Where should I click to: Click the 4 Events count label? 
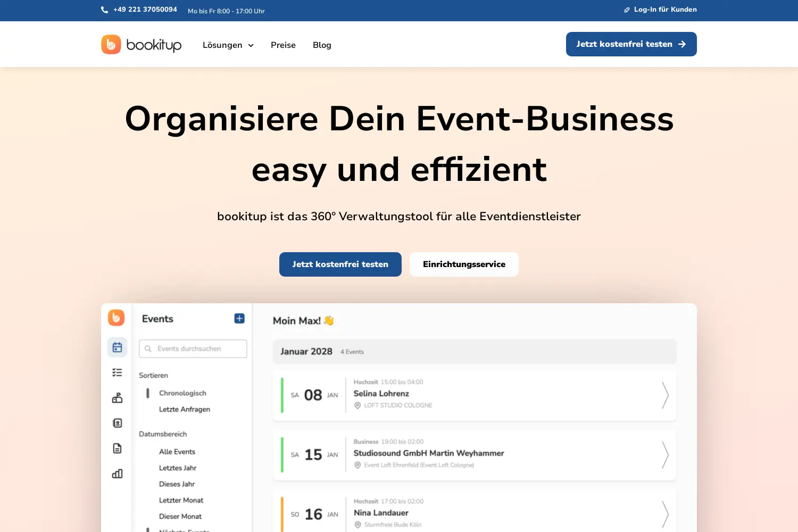352,352
